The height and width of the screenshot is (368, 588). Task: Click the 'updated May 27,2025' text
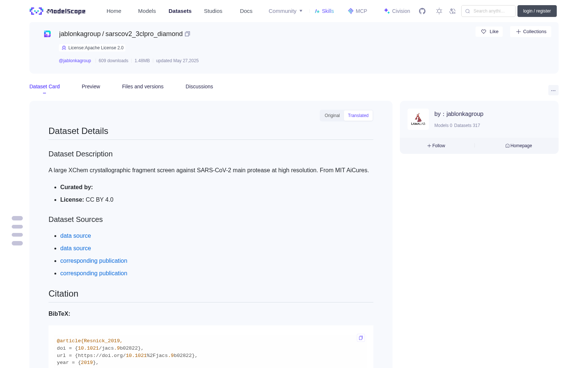177,61
